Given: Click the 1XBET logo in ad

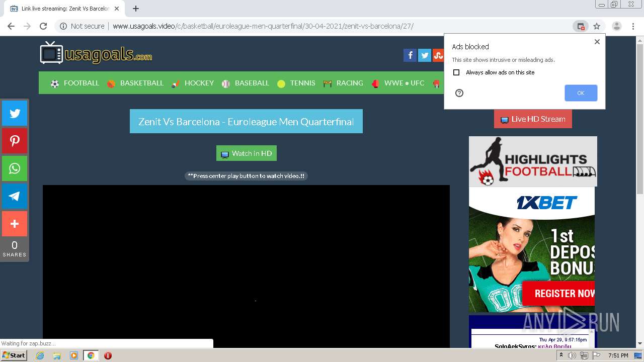Looking at the screenshot, I should coord(546,203).
